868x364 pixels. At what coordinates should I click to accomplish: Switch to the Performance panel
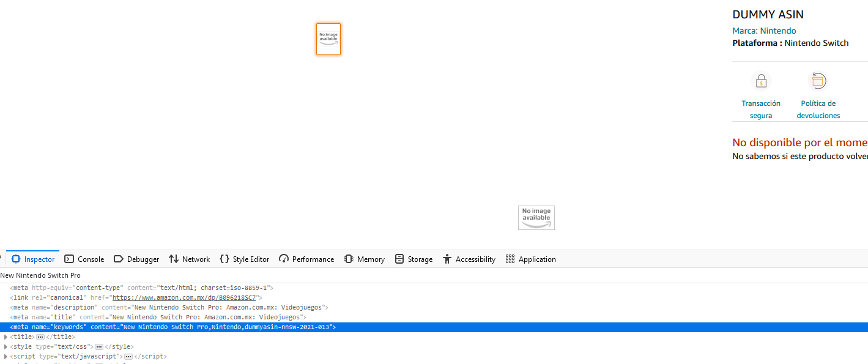(x=306, y=259)
